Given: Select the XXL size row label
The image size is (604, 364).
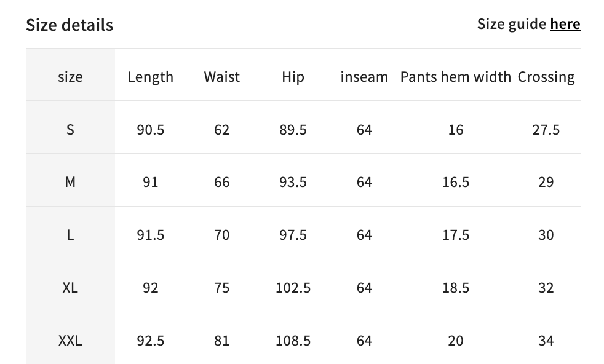Looking at the screenshot, I should point(70,341).
